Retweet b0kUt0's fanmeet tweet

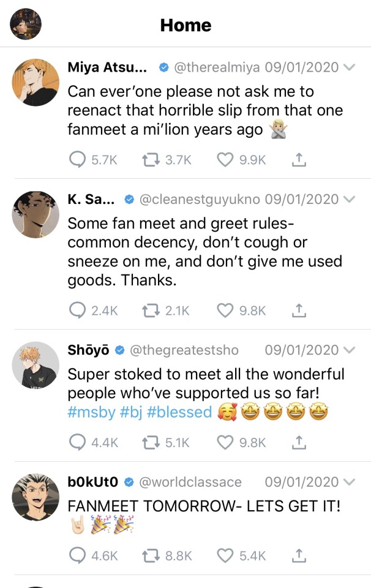coord(149,556)
